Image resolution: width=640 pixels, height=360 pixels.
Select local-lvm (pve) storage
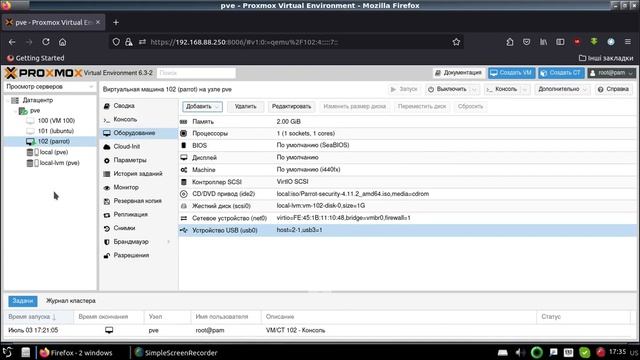[x=59, y=163]
